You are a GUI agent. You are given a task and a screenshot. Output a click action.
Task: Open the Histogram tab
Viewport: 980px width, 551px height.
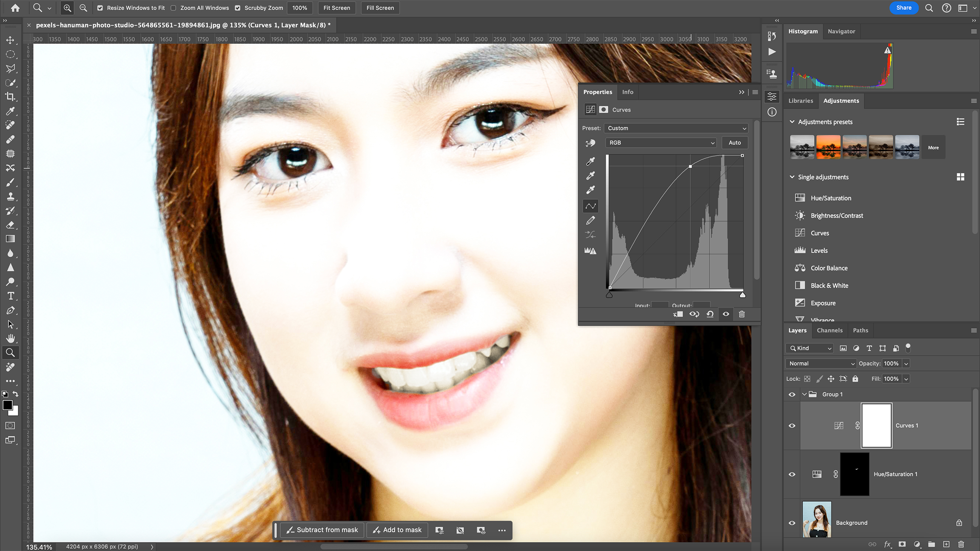click(x=803, y=31)
